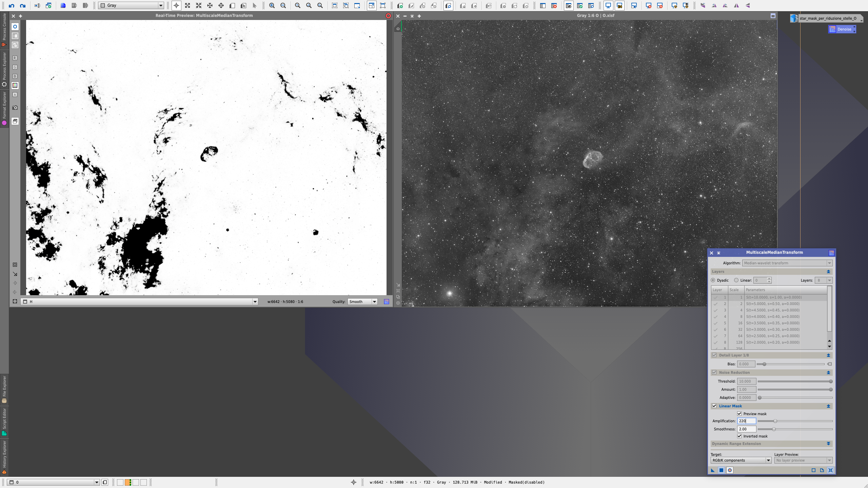The width and height of the screenshot is (868, 488).
Task: Toggle the Real-Time Preview circle icon
Action: point(730,470)
